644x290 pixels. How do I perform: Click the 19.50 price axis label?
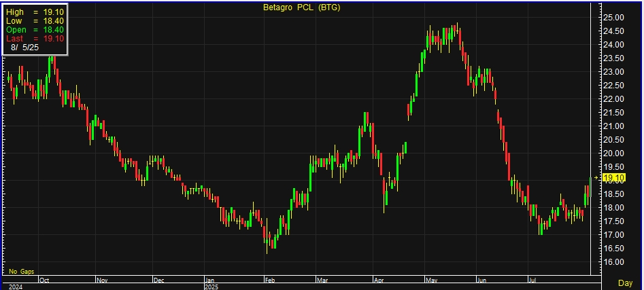pos(613,166)
